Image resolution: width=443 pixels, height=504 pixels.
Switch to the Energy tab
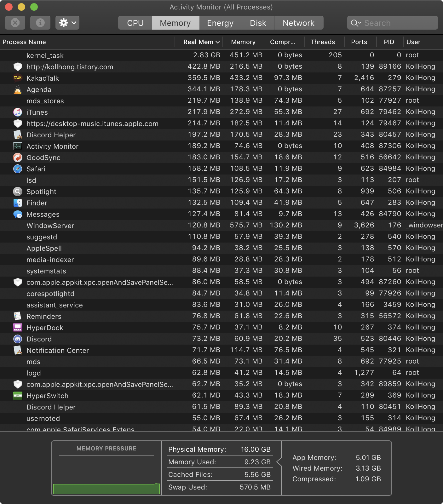[x=220, y=23]
